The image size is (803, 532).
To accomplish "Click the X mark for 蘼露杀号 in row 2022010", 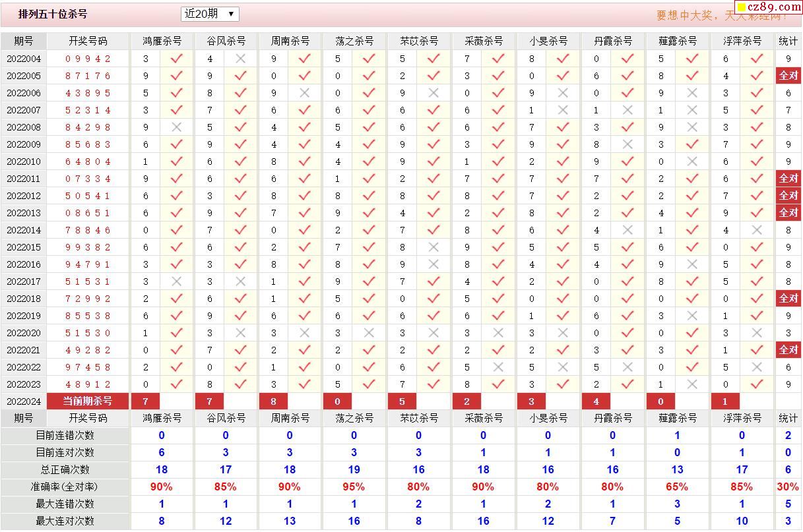I will pyautogui.click(x=692, y=162).
